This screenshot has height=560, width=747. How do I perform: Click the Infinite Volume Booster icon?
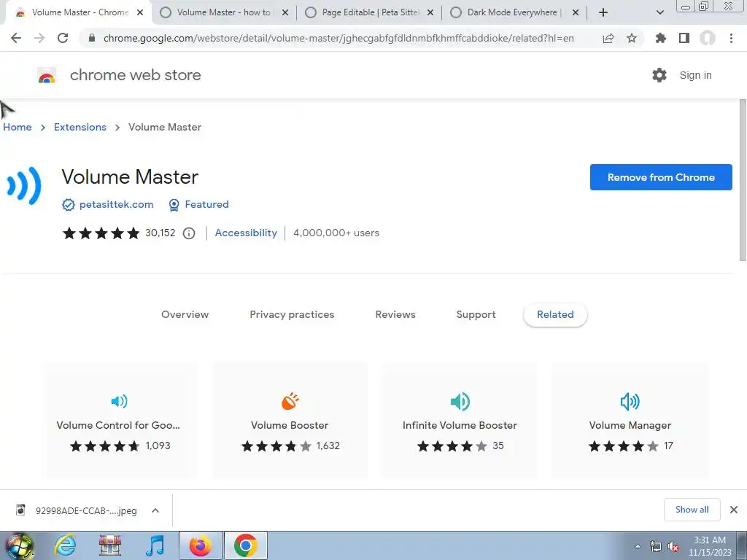(460, 402)
